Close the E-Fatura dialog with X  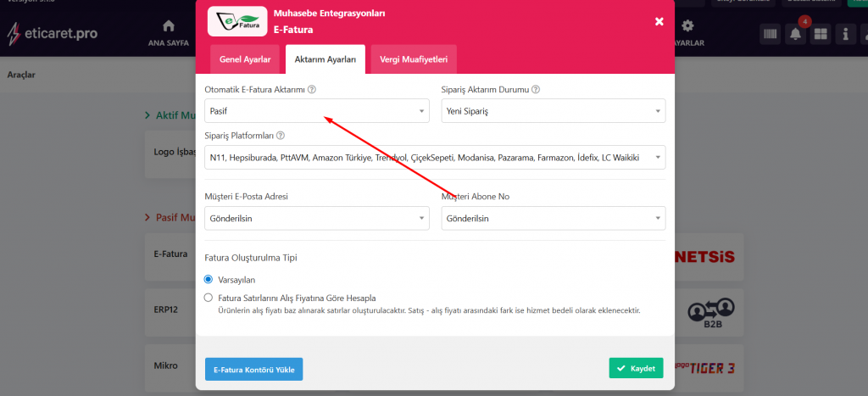pos(659,22)
